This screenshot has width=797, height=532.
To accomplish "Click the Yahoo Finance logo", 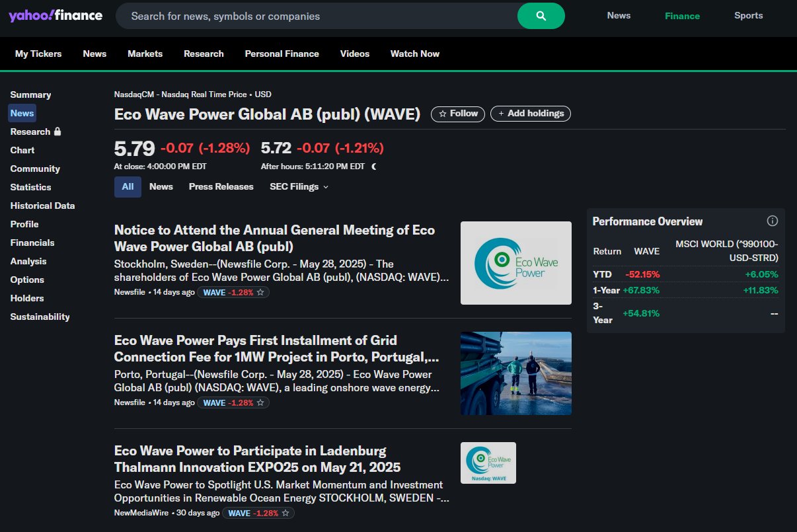I will tap(56, 16).
